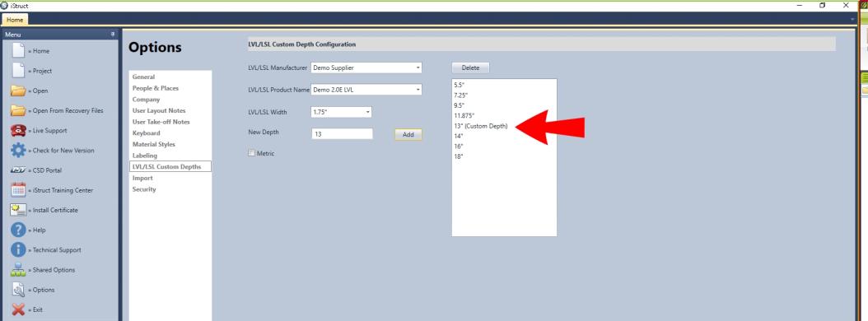
Task: Click the Delete button
Action: point(470,67)
